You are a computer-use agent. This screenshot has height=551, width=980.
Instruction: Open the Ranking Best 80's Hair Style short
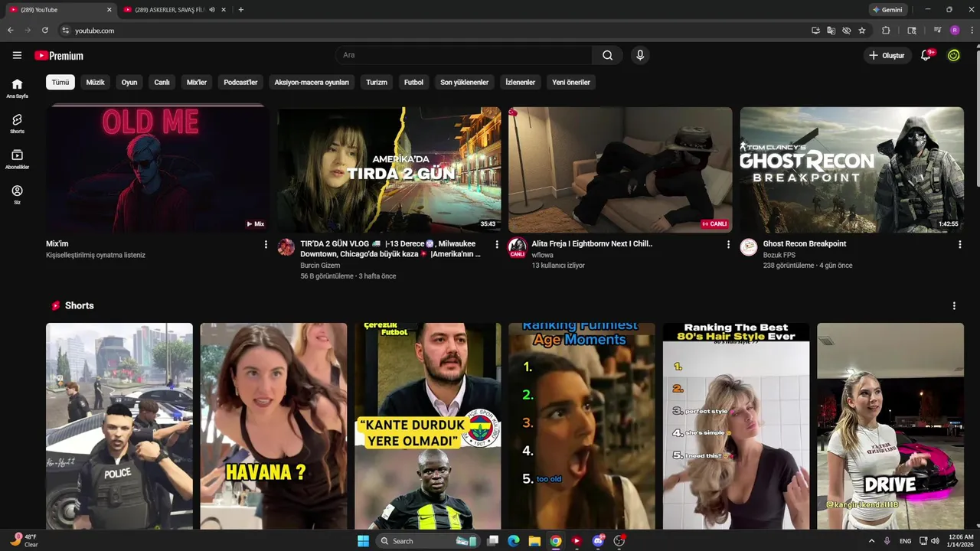pyautogui.click(x=736, y=425)
